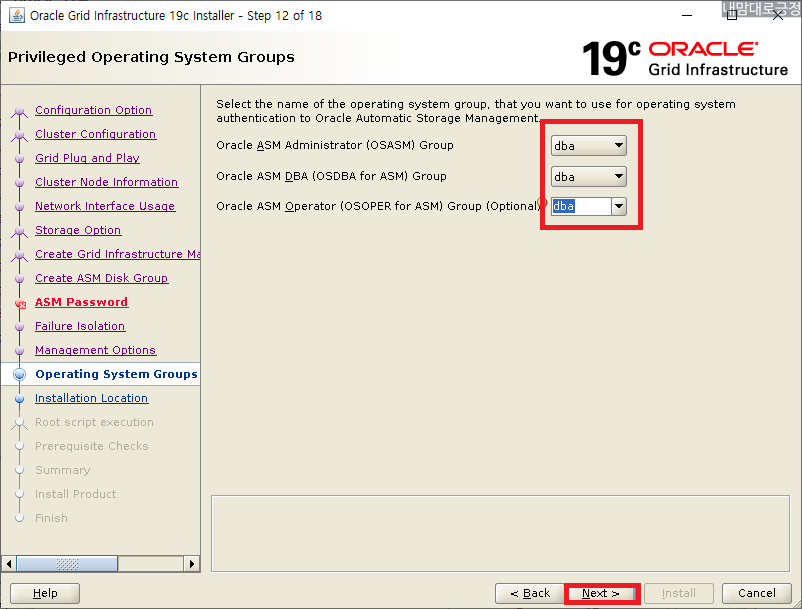Click the OSOPER group text field

tap(581, 206)
